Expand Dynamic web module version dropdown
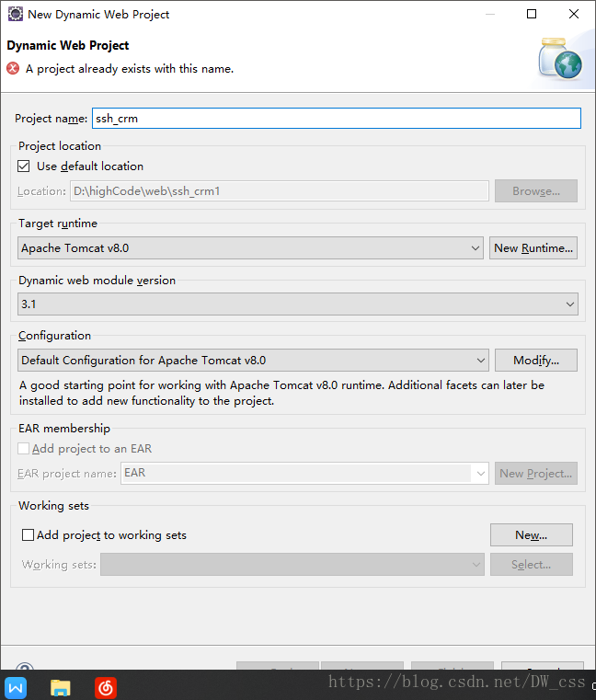Screen dimensions: 596x700 pyautogui.click(x=298, y=304)
